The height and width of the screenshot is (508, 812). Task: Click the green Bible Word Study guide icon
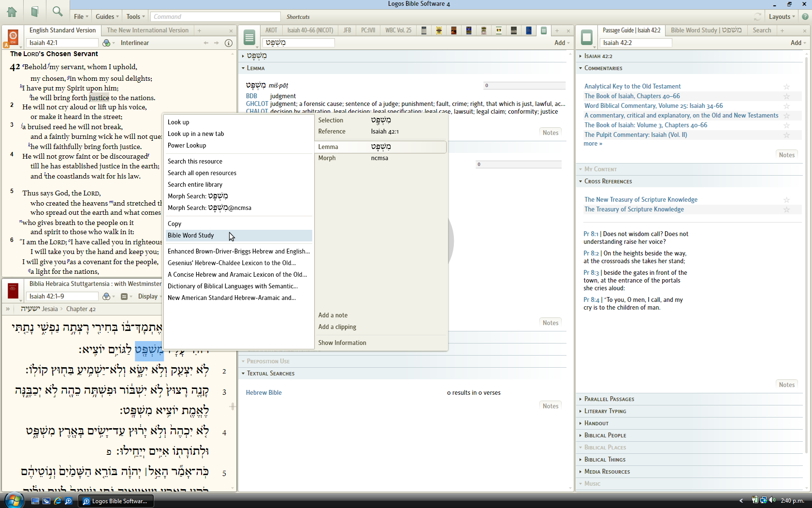click(249, 37)
